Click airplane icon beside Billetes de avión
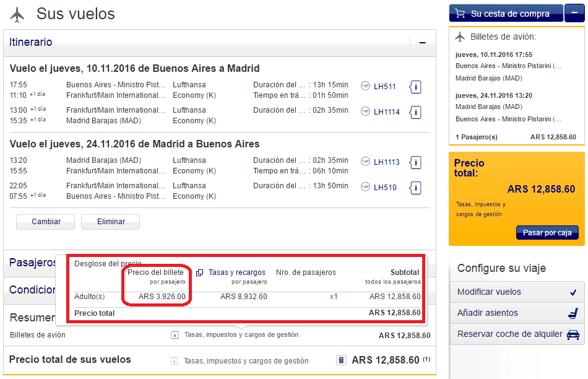Image resolution: width=588 pixels, height=379 pixels. point(460,37)
